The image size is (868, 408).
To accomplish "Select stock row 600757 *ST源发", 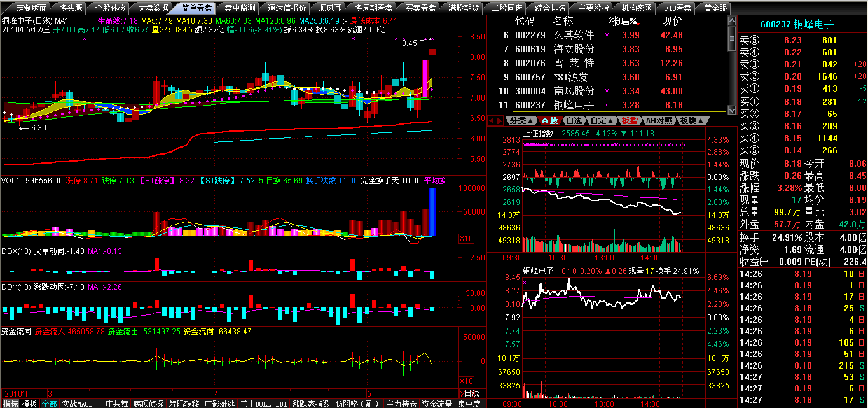I will (606, 77).
